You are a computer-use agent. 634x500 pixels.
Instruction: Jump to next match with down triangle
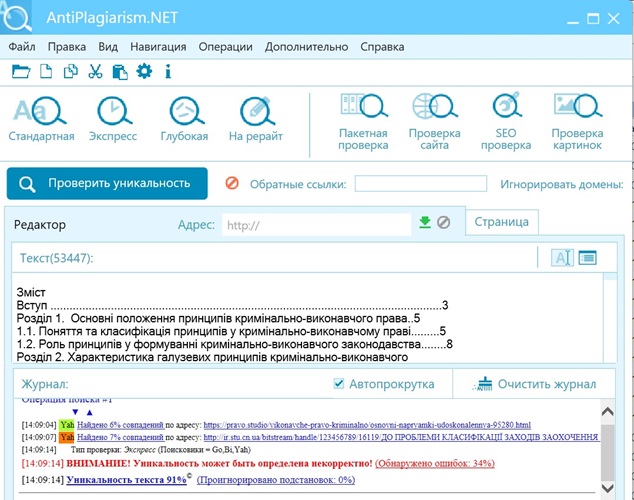tap(75, 412)
